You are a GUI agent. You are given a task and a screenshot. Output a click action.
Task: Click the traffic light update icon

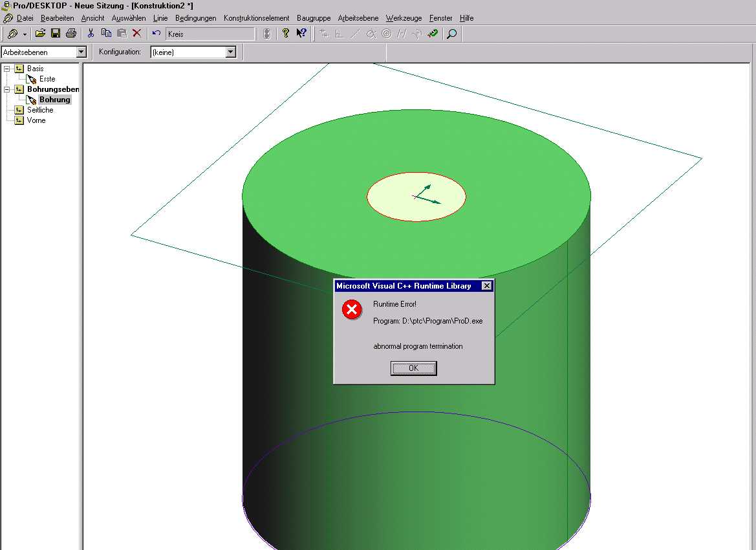(x=266, y=33)
